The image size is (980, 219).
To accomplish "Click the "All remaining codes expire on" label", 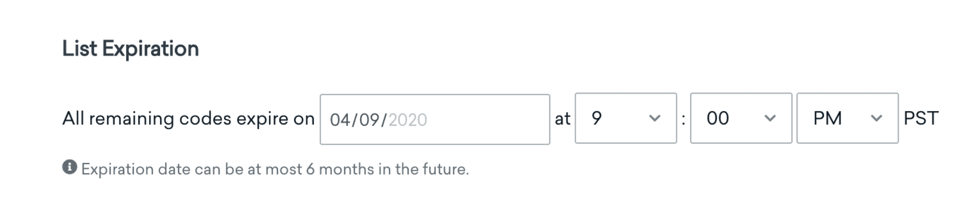I will pyautogui.click(x=188, y=119).
